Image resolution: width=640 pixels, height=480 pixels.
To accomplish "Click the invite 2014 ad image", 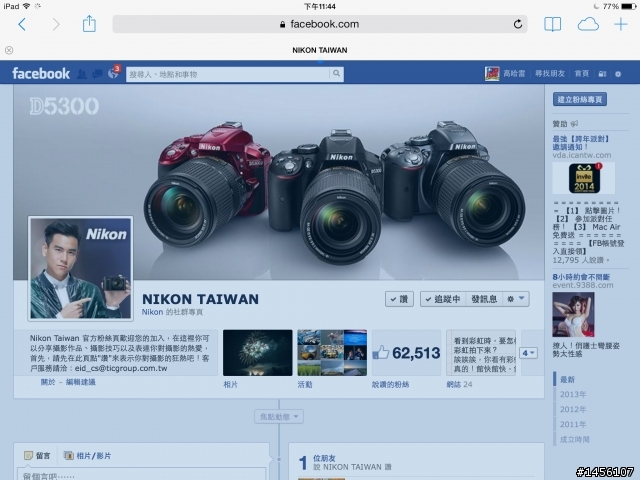I will click(x=584, y=178).
